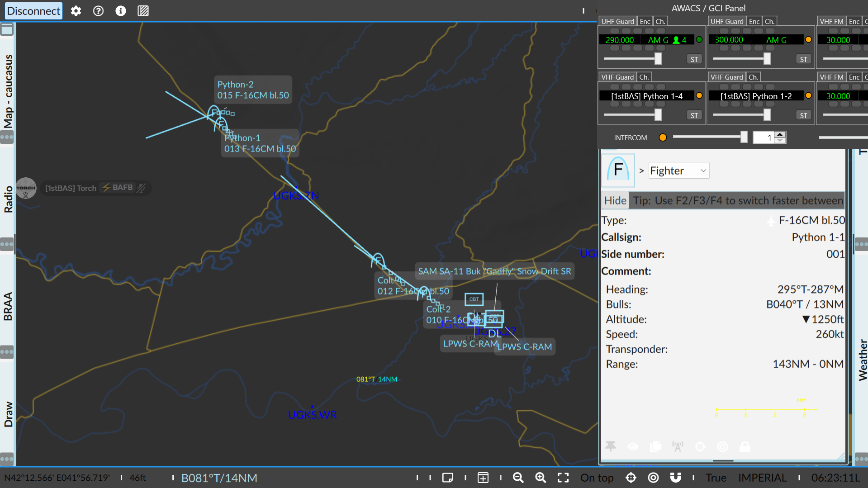
Task: Click the info icon in the toolbar
Action: 120,11
